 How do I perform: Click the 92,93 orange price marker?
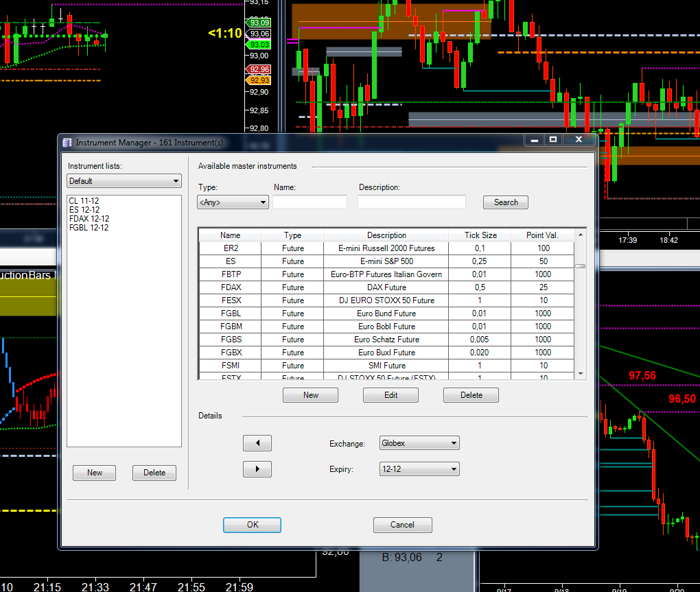(259, 80)
